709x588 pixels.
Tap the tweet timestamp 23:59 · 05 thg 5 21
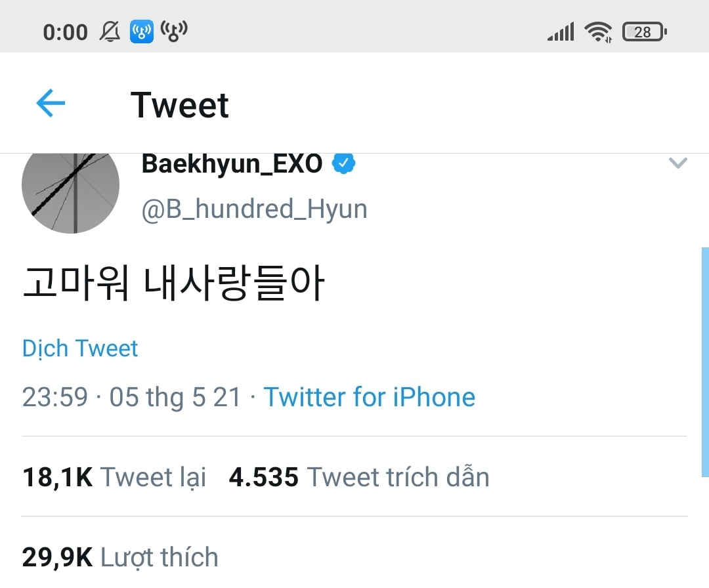tap(131, 397)
